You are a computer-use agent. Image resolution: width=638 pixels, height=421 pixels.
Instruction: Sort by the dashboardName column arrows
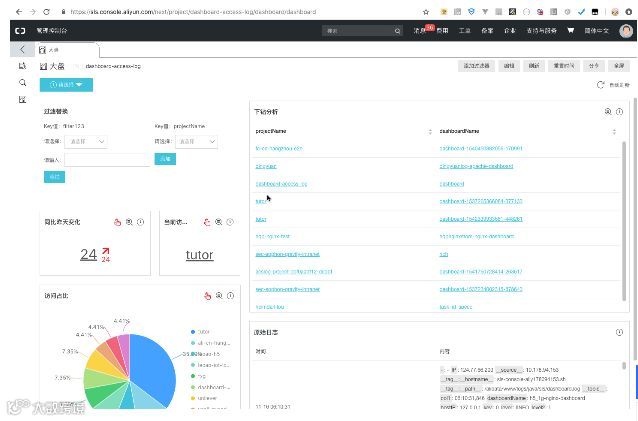pyautogui.click(x=614, y=132)
